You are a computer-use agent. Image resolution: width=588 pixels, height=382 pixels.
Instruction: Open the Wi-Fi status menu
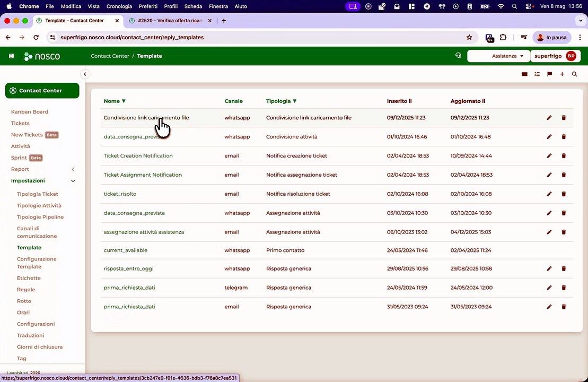coord(501,6)
